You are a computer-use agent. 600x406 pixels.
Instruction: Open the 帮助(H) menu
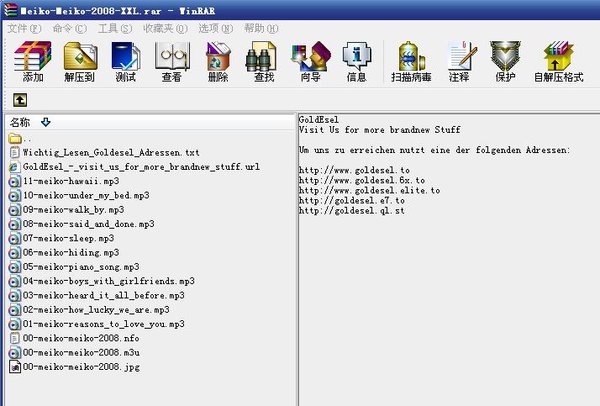coord(261,29)
